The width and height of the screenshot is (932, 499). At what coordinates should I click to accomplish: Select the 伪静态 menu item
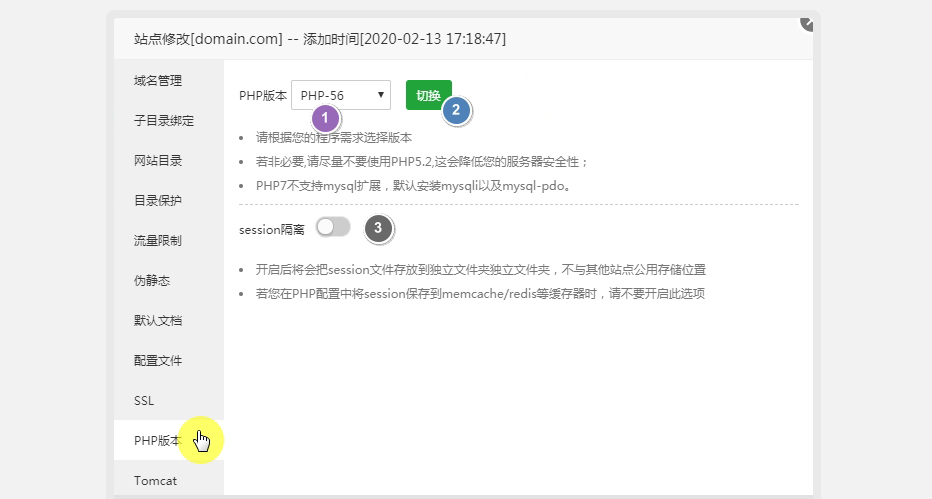coord(169,280)
